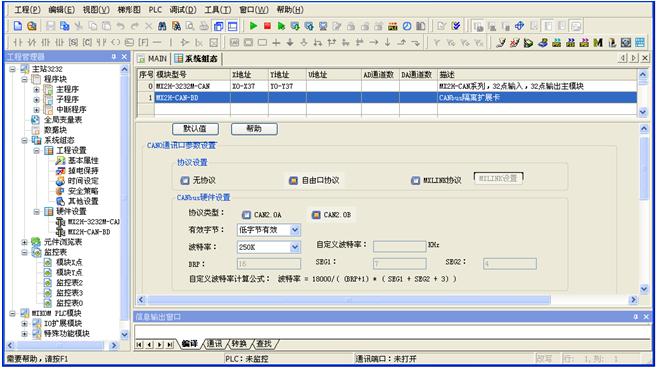Click the 帮助 button in configuration panel
This screenshot has width=660, height=369.
coord(254,129)
